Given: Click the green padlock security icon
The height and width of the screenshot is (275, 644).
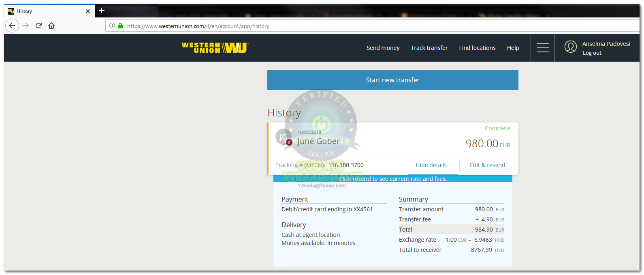Looking at the screenshot, I should click(x=120, y=26).
